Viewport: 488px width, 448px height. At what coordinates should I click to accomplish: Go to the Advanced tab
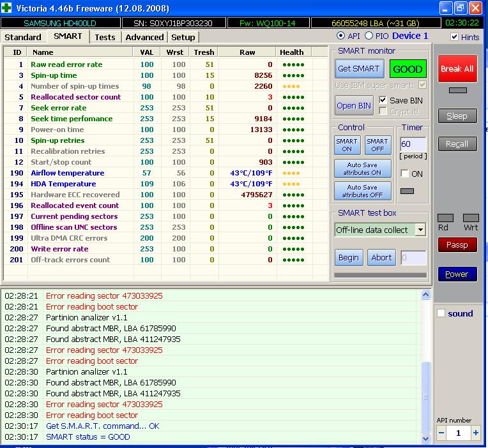click(x=144, y=37)
